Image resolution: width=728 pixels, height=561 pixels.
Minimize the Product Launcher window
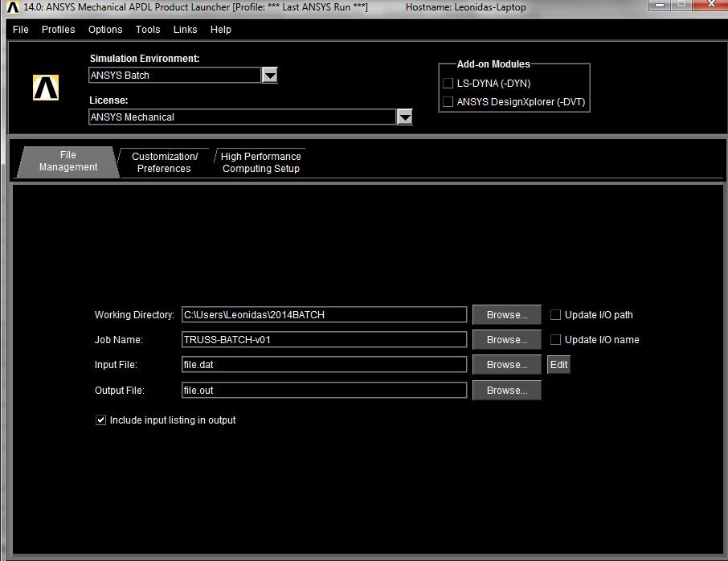click(x=659, y=5)
